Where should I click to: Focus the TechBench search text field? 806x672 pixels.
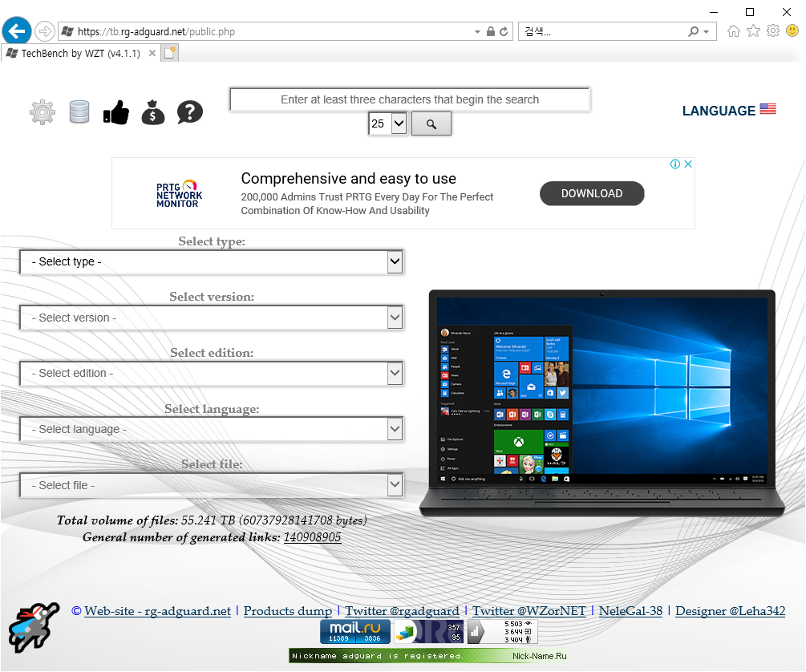[410, 99]
